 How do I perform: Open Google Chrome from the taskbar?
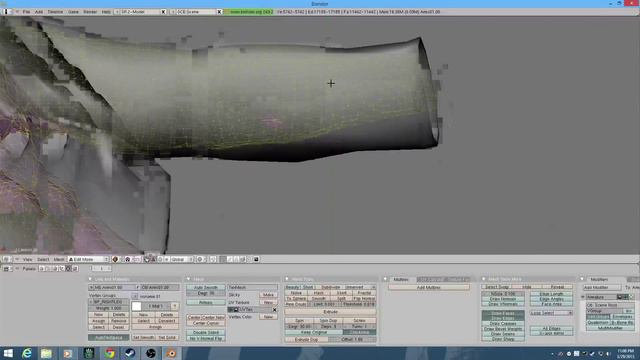click(109, 353)
